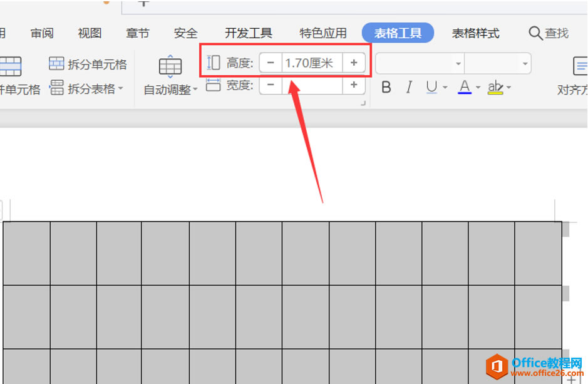Toggle underline formatting with U
The image size is (588, 384).
[431, 87]
